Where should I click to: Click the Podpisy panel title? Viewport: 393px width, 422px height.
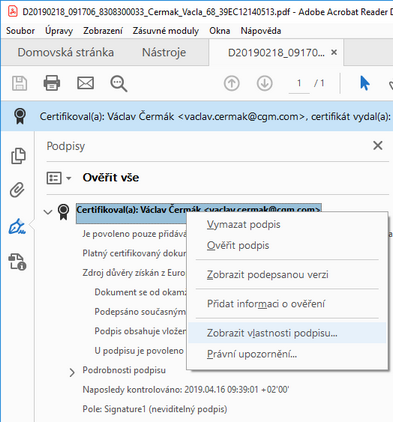tap(66, 146)
